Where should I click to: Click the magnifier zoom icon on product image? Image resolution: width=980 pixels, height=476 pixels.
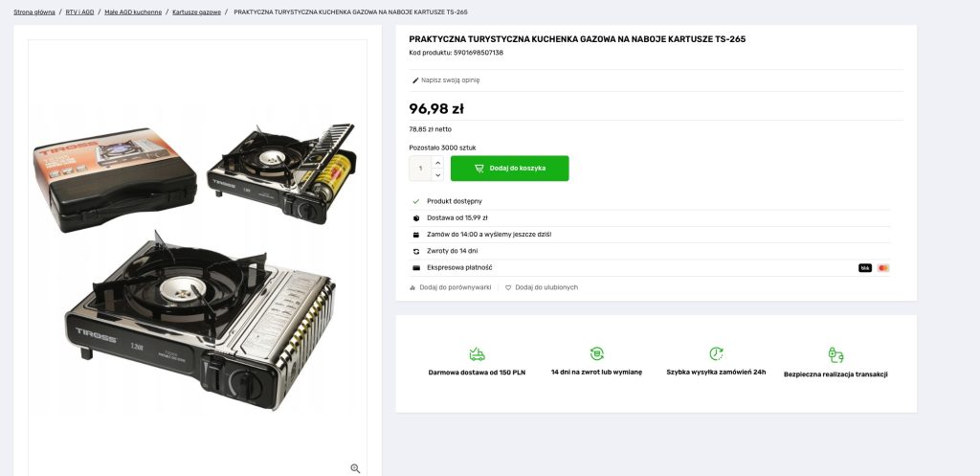point(355,468)
